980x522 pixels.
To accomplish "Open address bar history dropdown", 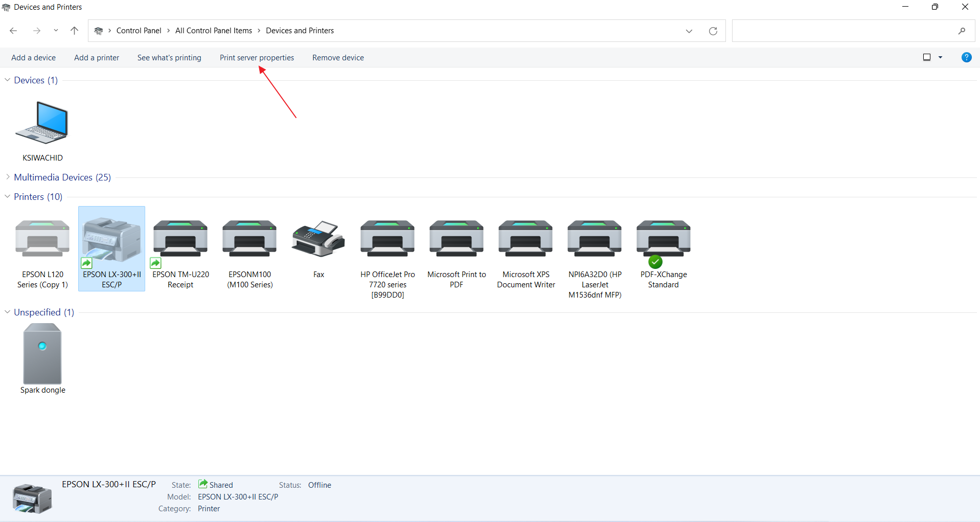I will [689, 31].
